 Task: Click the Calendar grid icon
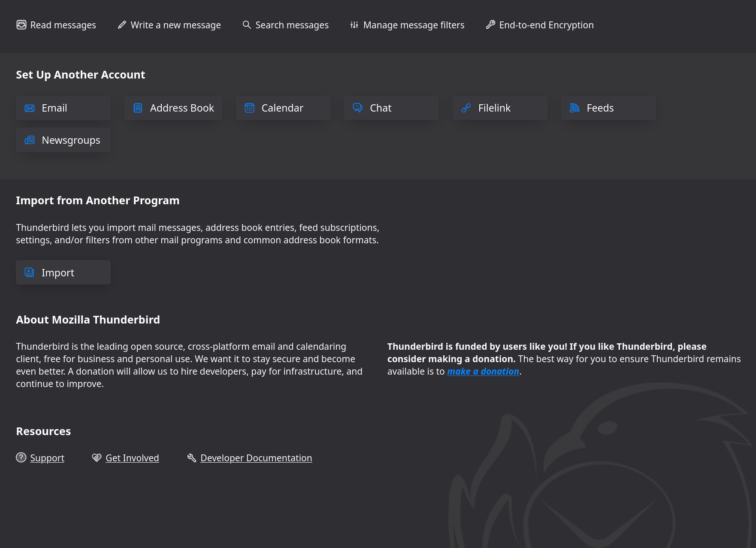(x=249, y=108)
